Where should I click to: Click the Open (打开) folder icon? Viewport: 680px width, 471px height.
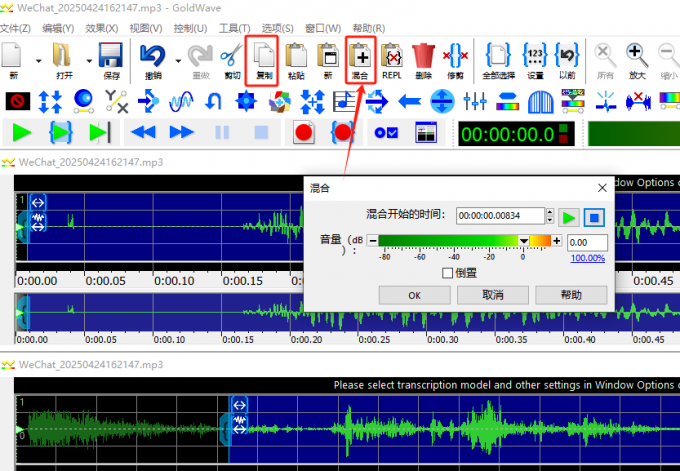[x=62, y=56]
